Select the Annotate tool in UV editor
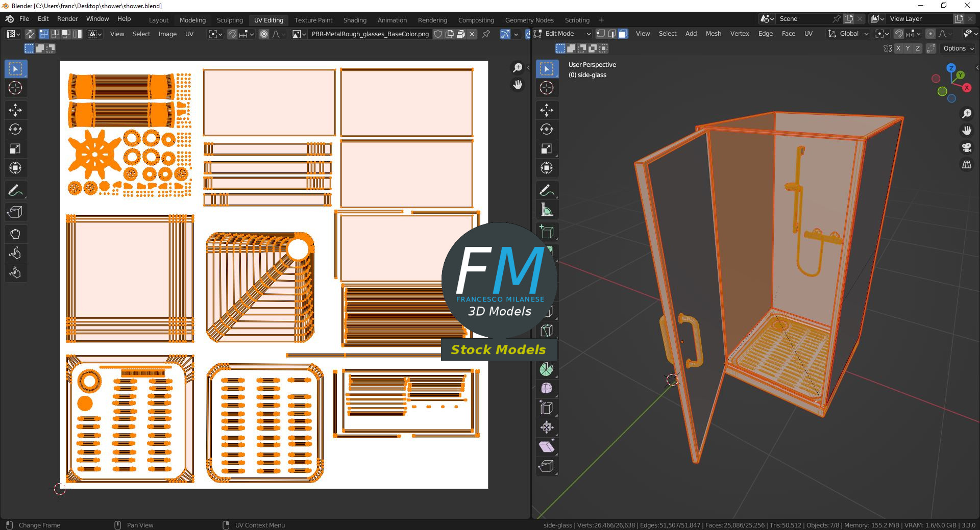The height and width of the screenshot is (530, 980). [x=15, y=190]
